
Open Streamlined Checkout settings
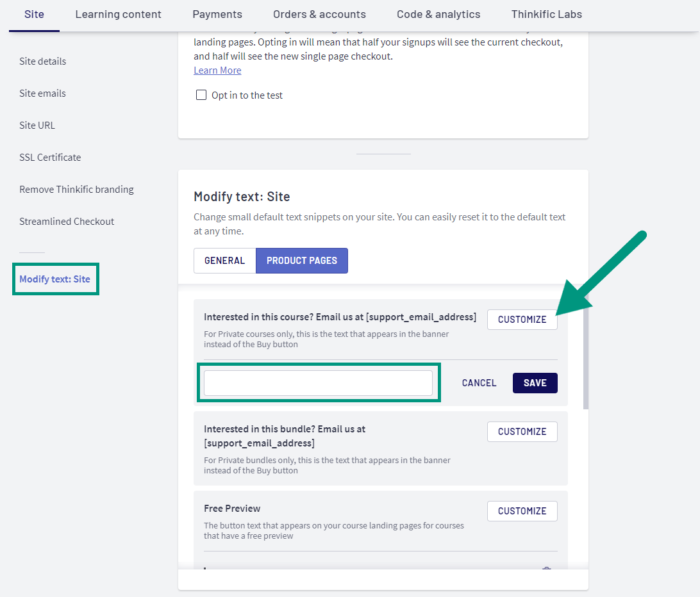click(67, 221)
